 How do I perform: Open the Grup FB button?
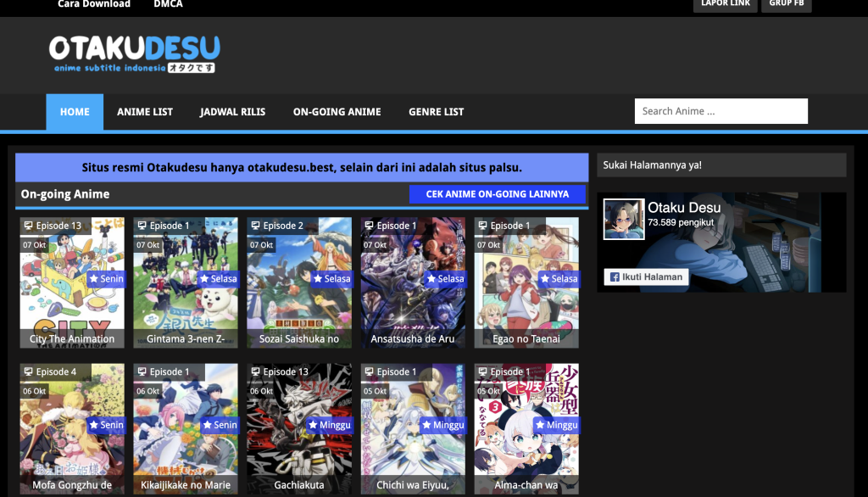click(x=786, y=4)
